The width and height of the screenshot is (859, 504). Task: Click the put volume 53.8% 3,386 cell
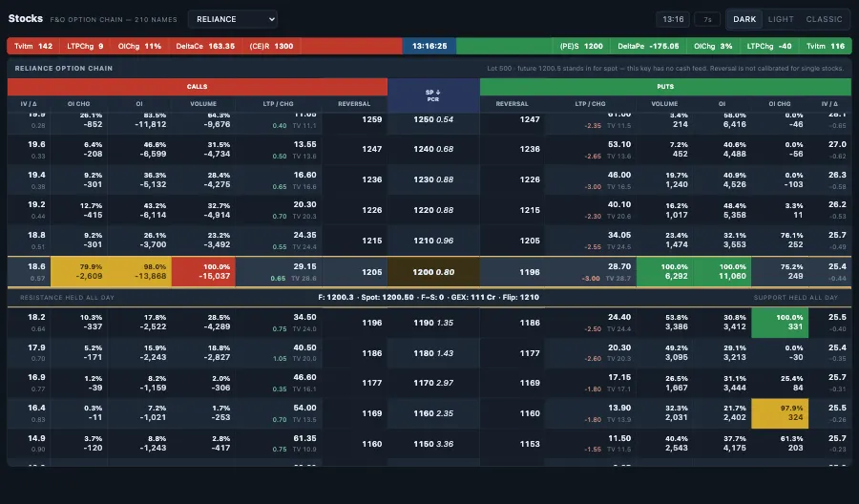point(664,323)
